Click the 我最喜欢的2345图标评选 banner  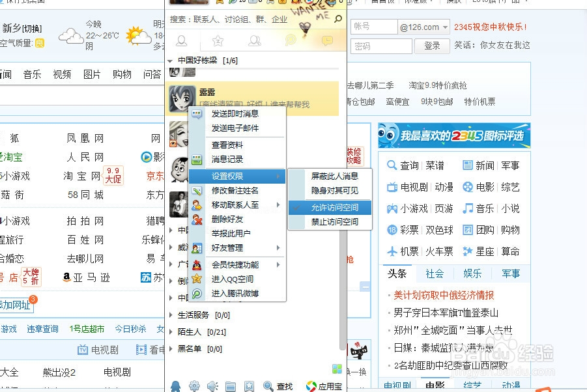[x=454, y=135]
